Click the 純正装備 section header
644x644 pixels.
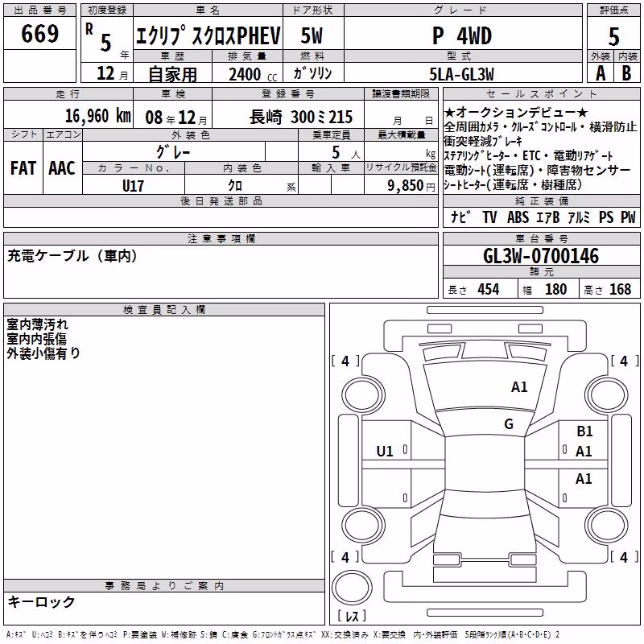[x=541, y=200]
